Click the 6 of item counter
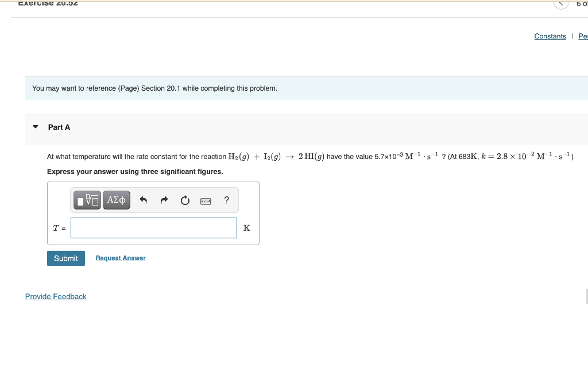The height and width of the screenshot is (368, 588). 581,5
